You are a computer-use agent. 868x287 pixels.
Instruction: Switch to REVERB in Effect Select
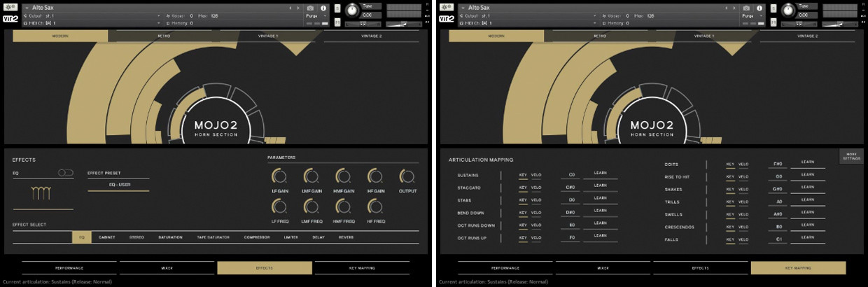pyautogui.click(x=346, y=237)
